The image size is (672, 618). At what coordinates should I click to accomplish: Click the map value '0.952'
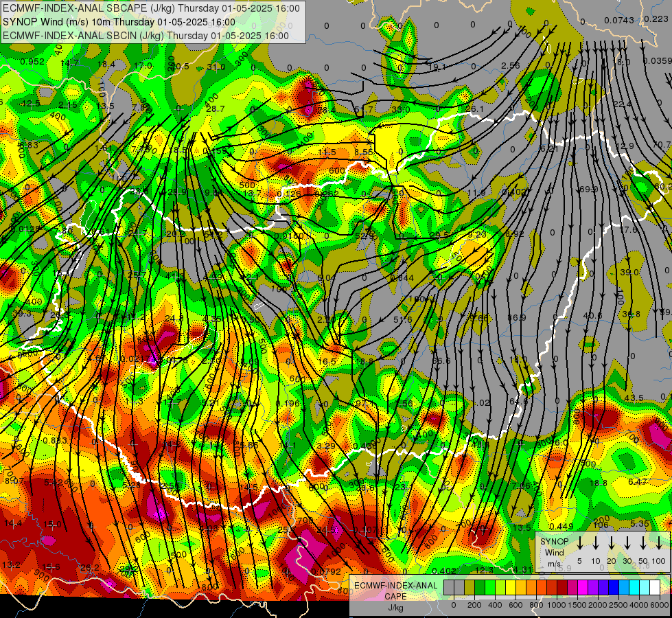[x=32, y=61]
